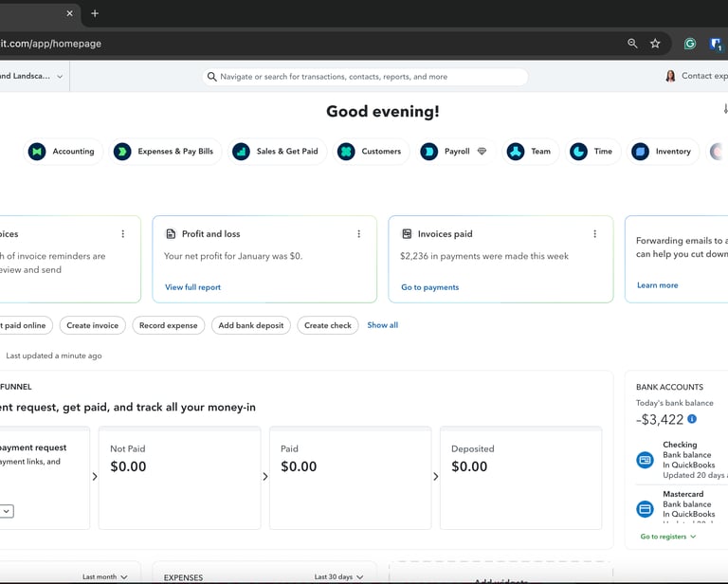Select the Deposited $0.00 card
This screenshot has height=584, width=728.
(x=521, y=478)
